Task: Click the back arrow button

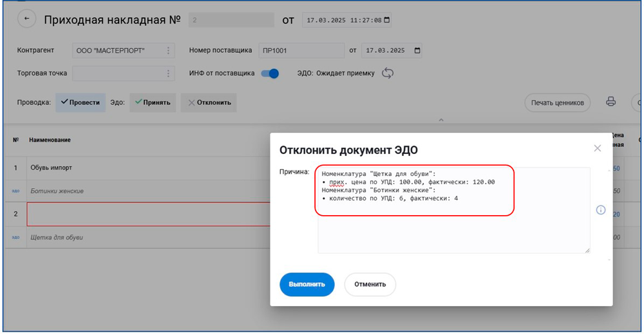Action: (x=27, y=19)
